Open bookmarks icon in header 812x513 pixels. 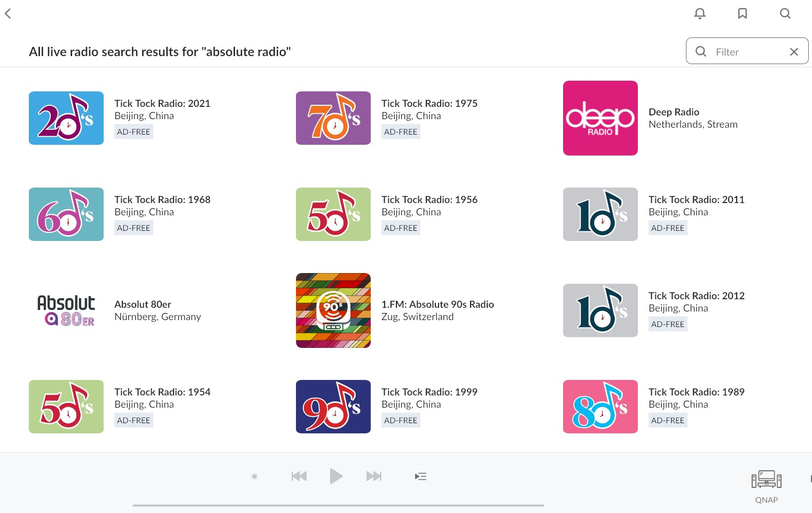click(743, 13)
